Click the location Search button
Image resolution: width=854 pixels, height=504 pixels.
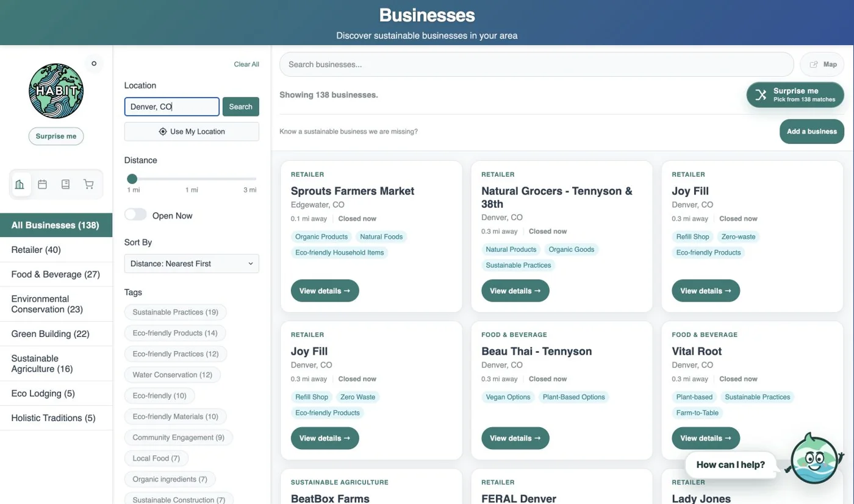click(240, 107)
